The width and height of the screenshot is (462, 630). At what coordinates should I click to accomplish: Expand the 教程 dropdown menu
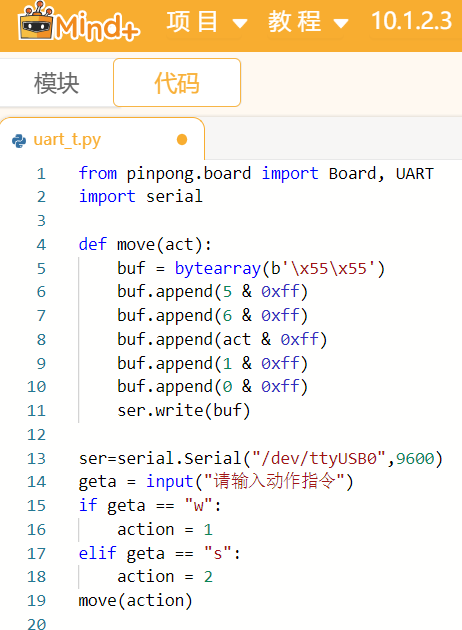(x=294, y=22)
